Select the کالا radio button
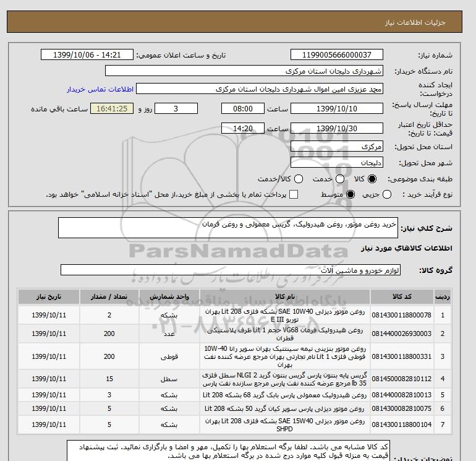476x461 pixels. point(372,179)
